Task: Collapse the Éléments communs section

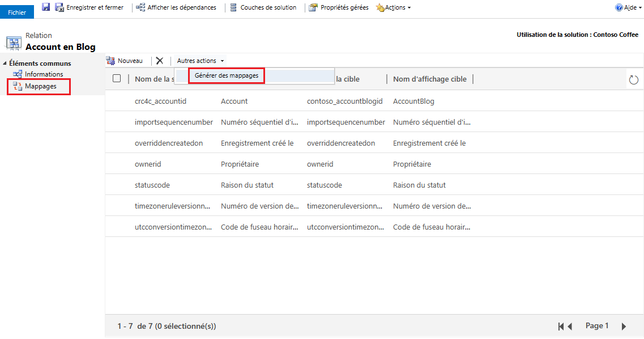Action: coord(5,63)
